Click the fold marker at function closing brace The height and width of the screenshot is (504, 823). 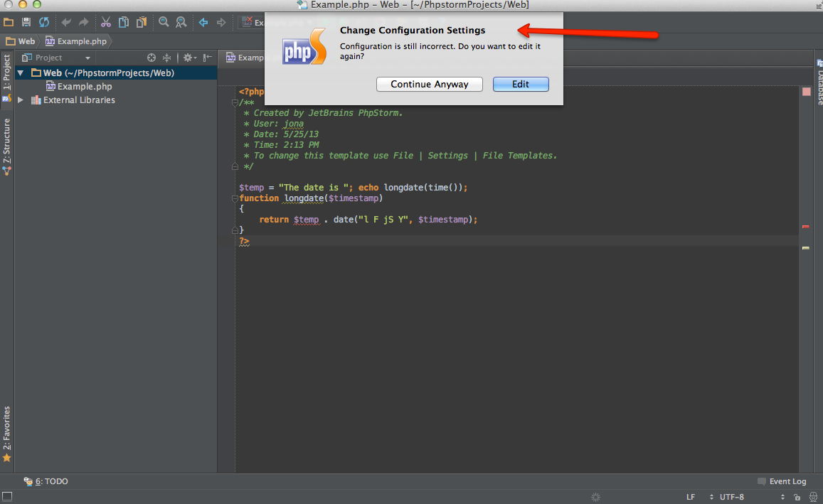click(235, 230)
